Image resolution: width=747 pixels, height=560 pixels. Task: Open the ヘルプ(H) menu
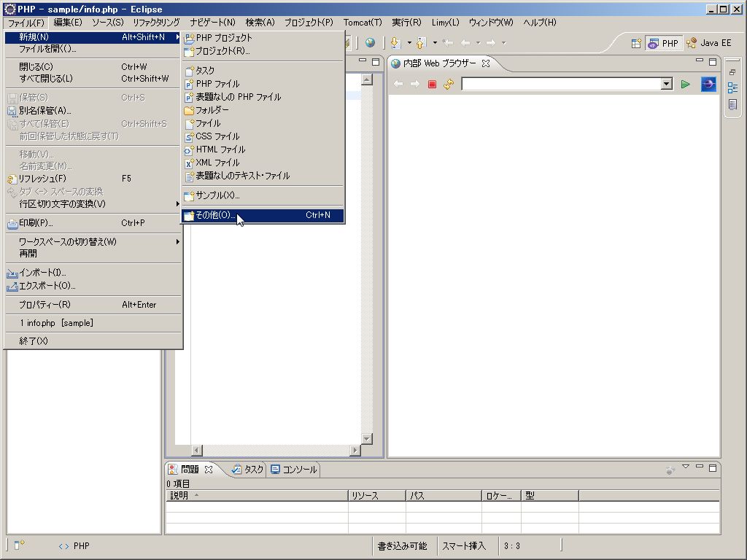point(539,23)
